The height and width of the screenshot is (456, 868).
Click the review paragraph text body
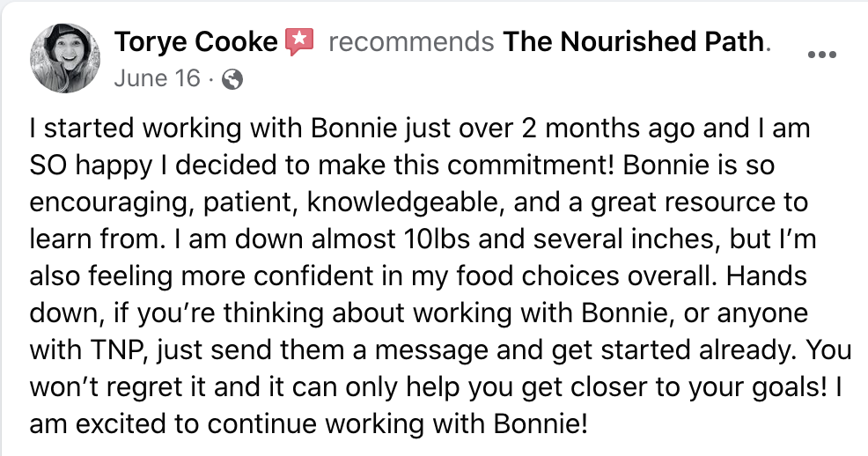click(x=439, y=276)
